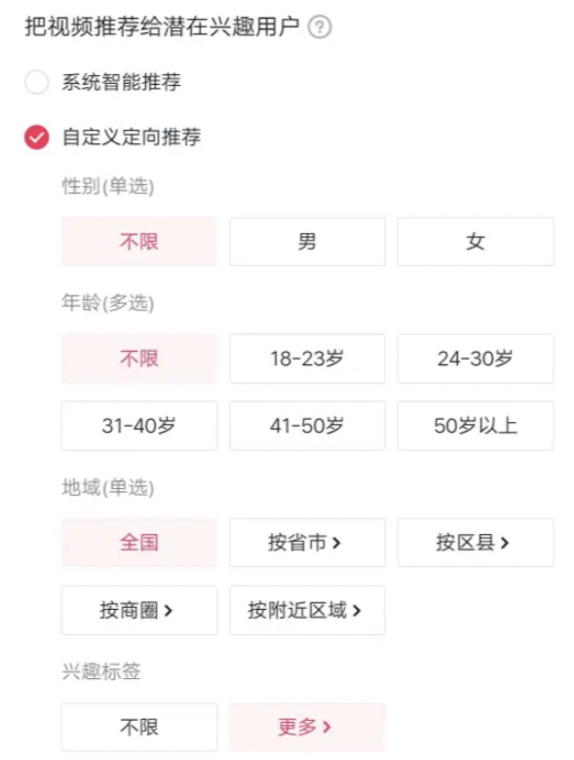Select 不限 under 兴趣标签
The image size is (574, 760).
click(x=139, y=727)
